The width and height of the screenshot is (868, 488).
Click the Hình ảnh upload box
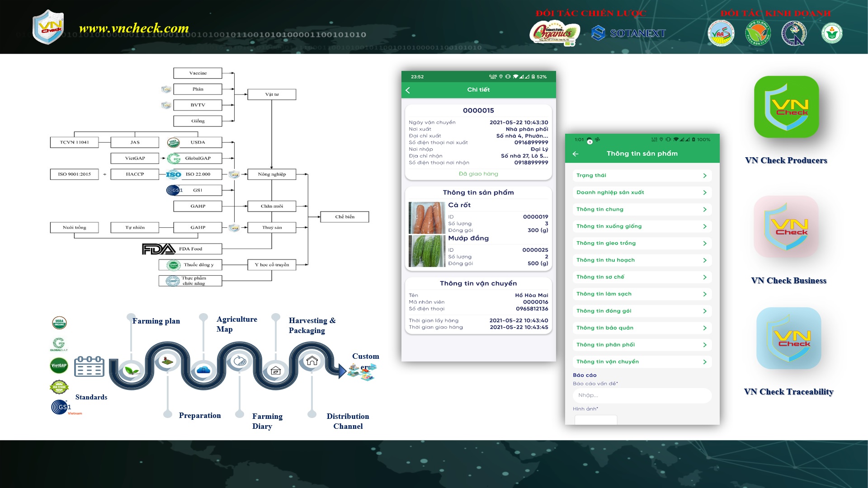595,420
